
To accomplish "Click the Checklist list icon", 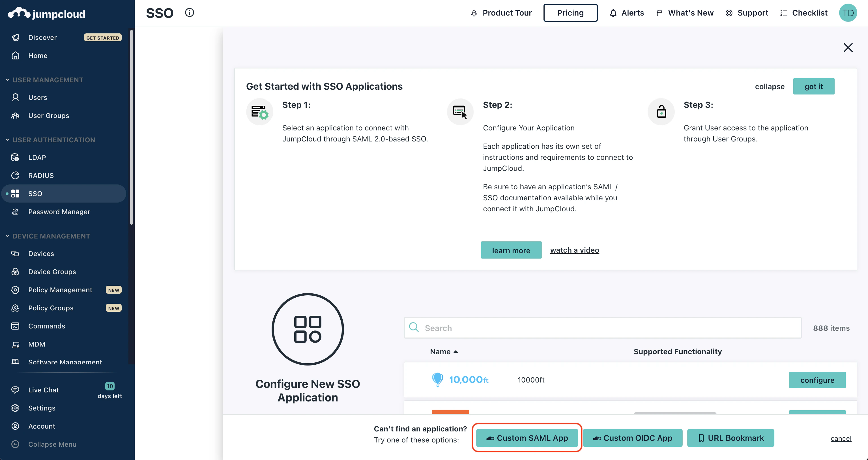I will (x=783, y=13).
